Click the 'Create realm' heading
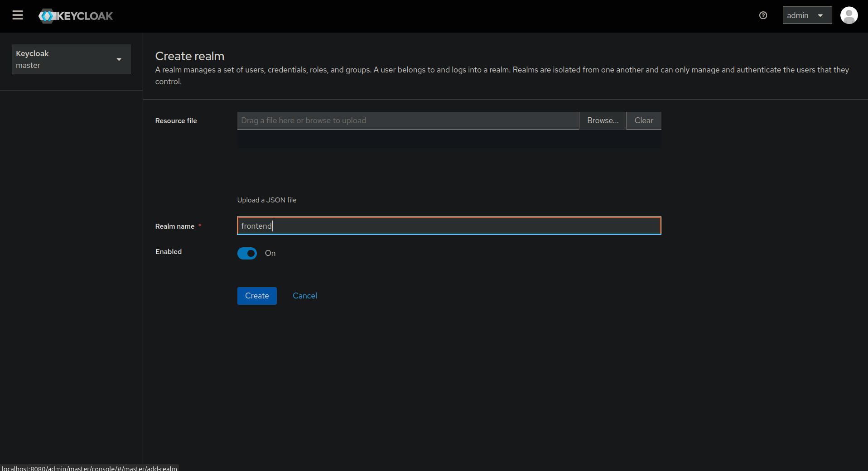The height and width of the screenshot is (471, 868). tap(189, 56)
